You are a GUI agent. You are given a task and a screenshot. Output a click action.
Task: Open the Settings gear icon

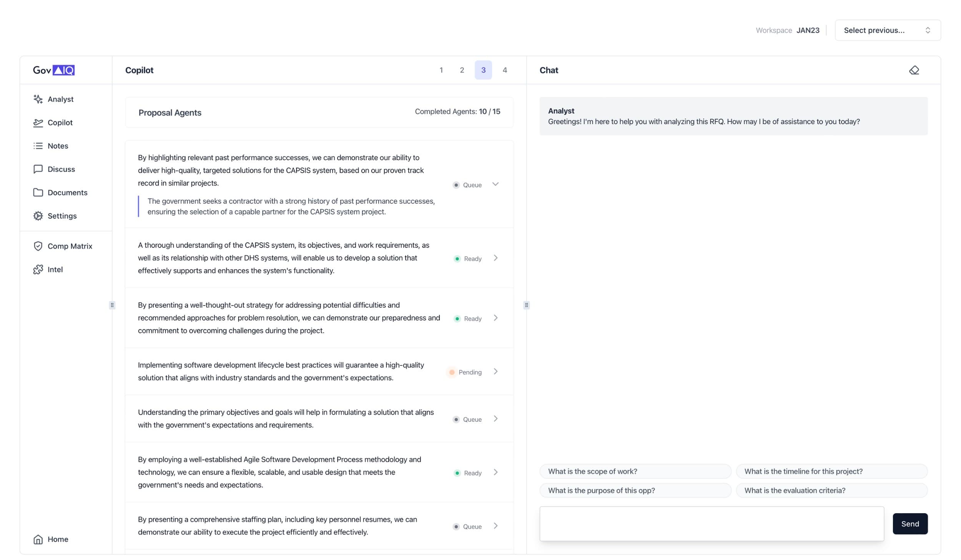tap(38, 216)
